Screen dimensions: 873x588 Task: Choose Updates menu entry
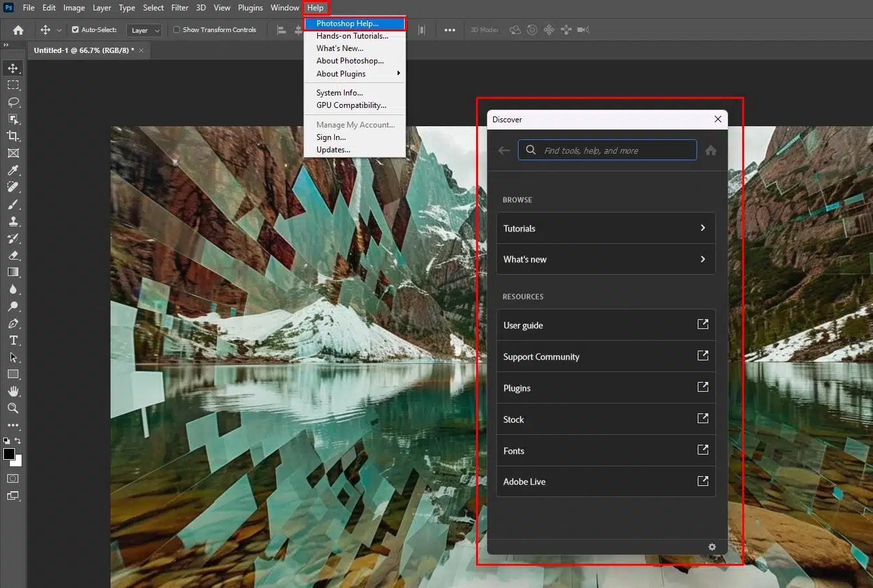[355, 150]
